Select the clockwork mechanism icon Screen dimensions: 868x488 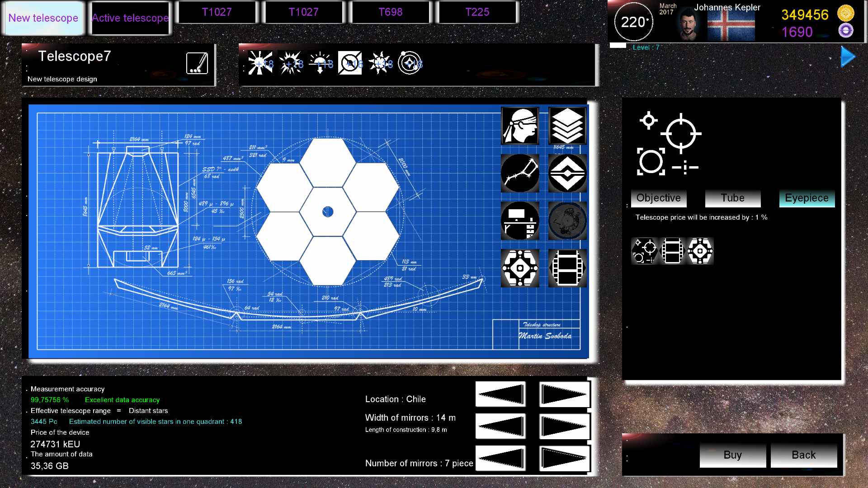567,221
